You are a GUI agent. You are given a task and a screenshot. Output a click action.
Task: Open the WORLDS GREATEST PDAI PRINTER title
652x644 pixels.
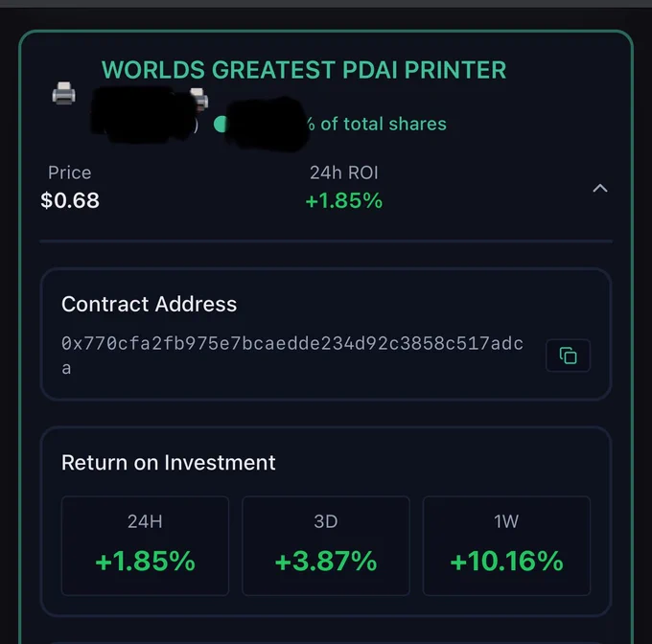304,70
